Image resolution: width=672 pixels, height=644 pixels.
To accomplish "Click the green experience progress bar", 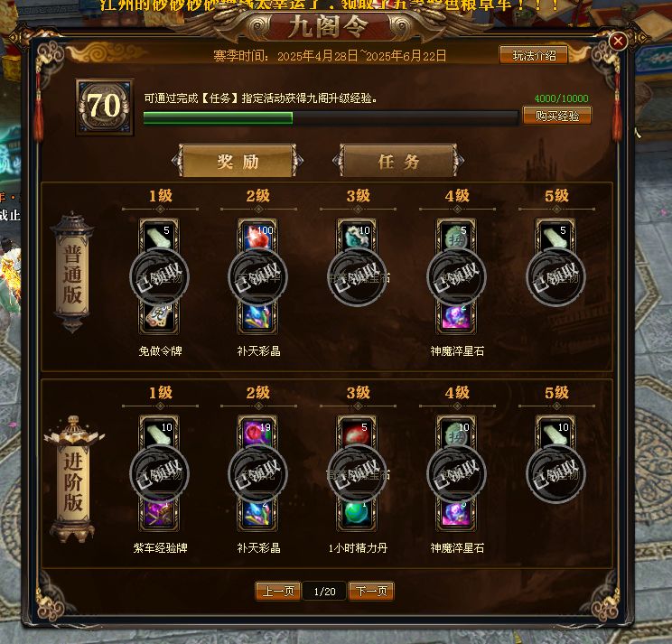I will [x=331, y=117].
